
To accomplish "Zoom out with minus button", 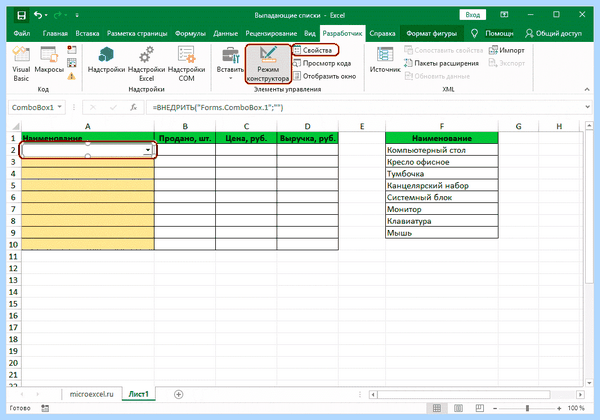I will (495, 409).
